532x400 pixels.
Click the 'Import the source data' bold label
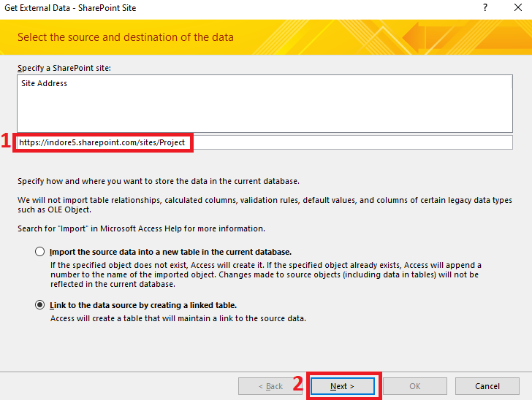click(x=170, y=252)
